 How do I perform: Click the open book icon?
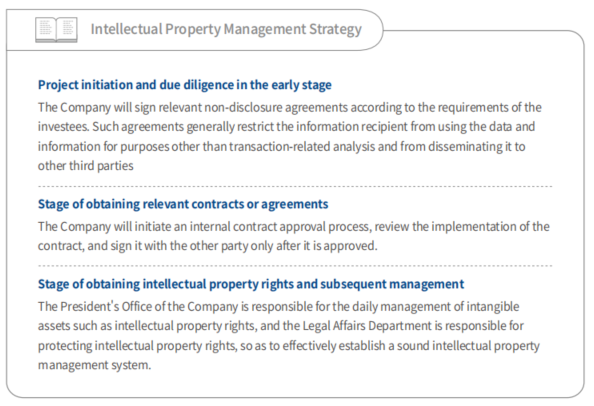coord(56,30)
